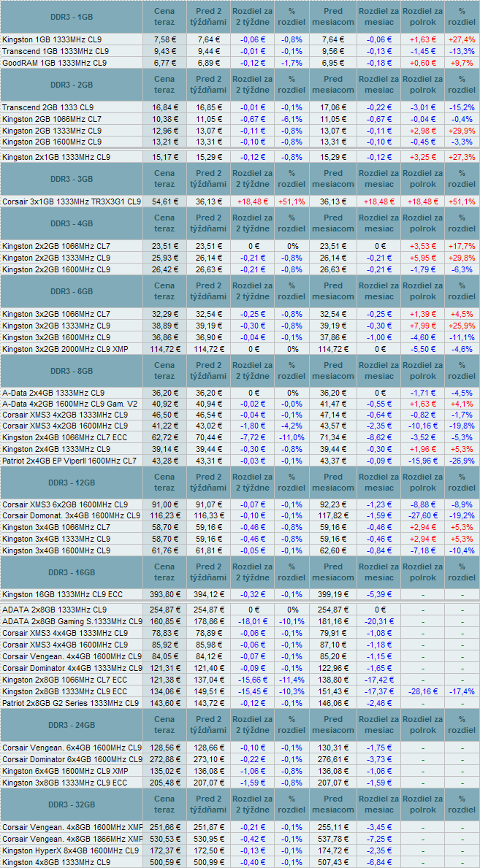Click the +3,25 € value in the Kingston 2x1GB row
480x868 pixels.
(x=423, y=157)
